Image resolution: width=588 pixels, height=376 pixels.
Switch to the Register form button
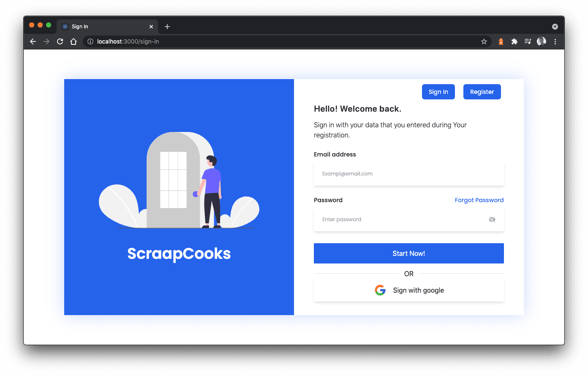click(x=482, y=92)
